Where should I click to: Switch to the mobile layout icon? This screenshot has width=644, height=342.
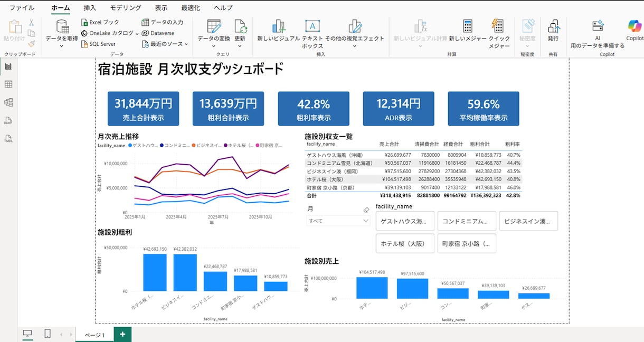coord(48,334)
